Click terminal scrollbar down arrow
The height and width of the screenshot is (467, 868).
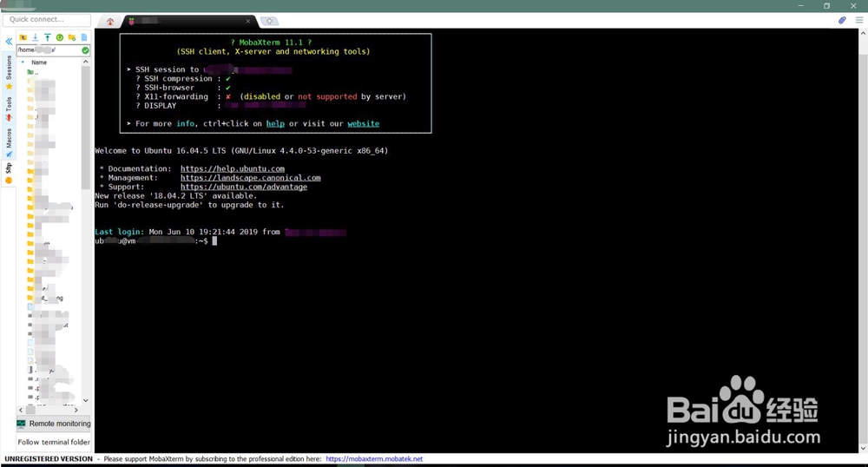click(863, 448)
